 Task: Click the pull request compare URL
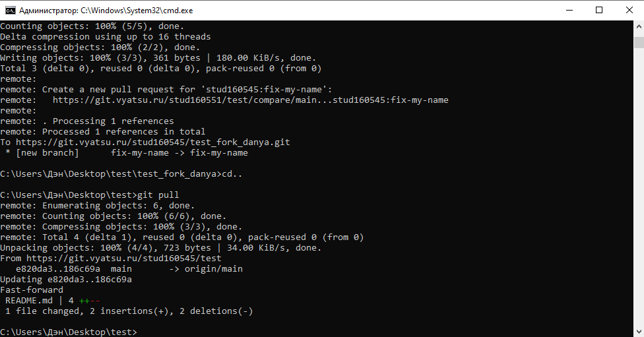coord(250,100)
